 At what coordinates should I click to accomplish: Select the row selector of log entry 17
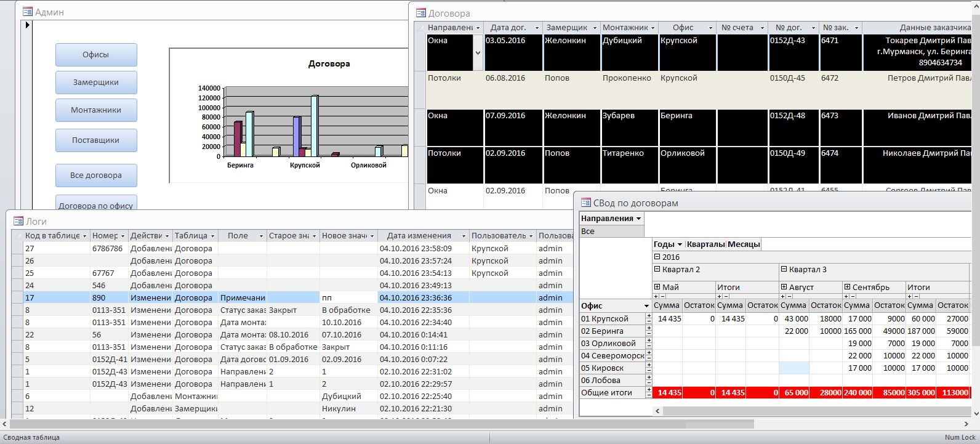click(17, 297)
